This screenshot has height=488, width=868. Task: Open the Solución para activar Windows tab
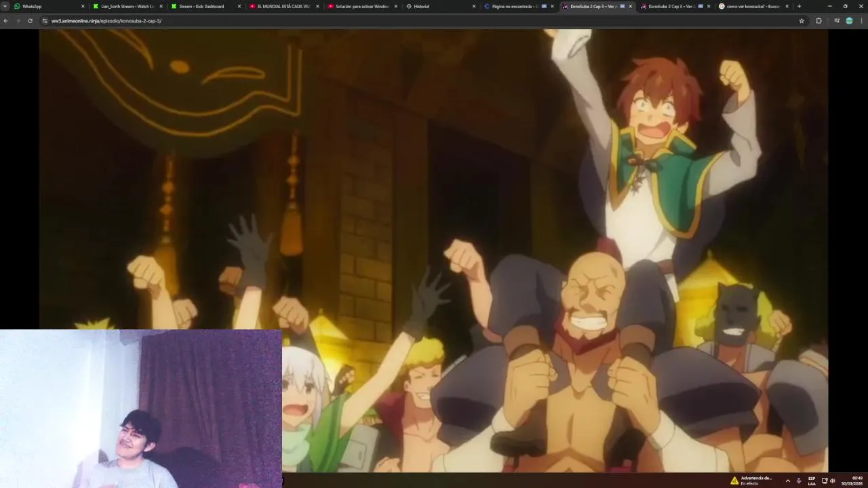click(x=362, y=6)
